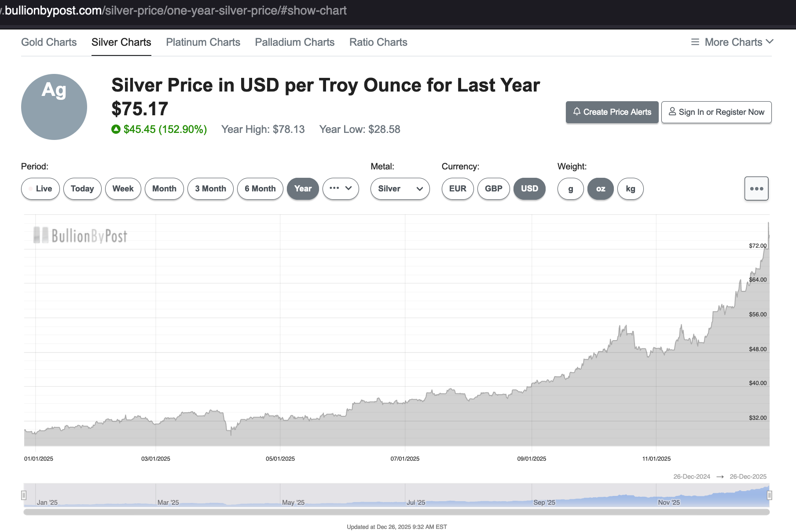Switch currency to EUR

[457, 189]
